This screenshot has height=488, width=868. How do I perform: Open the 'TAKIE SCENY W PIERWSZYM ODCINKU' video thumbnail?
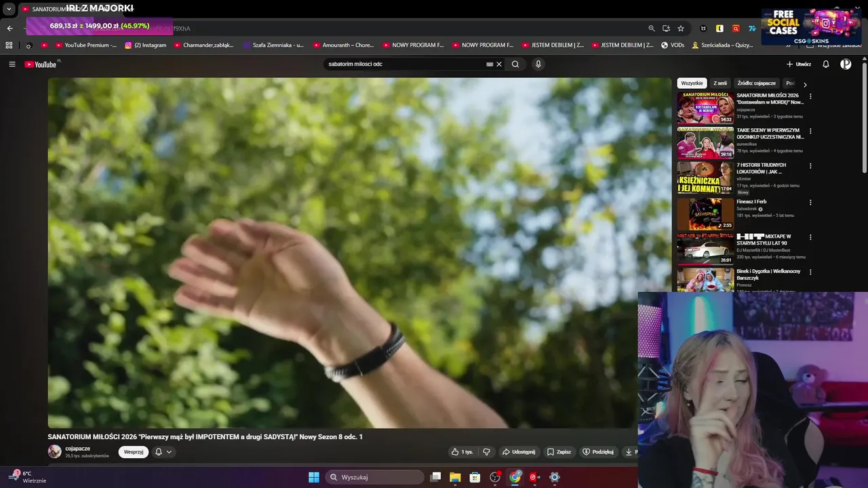click(x=705, y=142)
